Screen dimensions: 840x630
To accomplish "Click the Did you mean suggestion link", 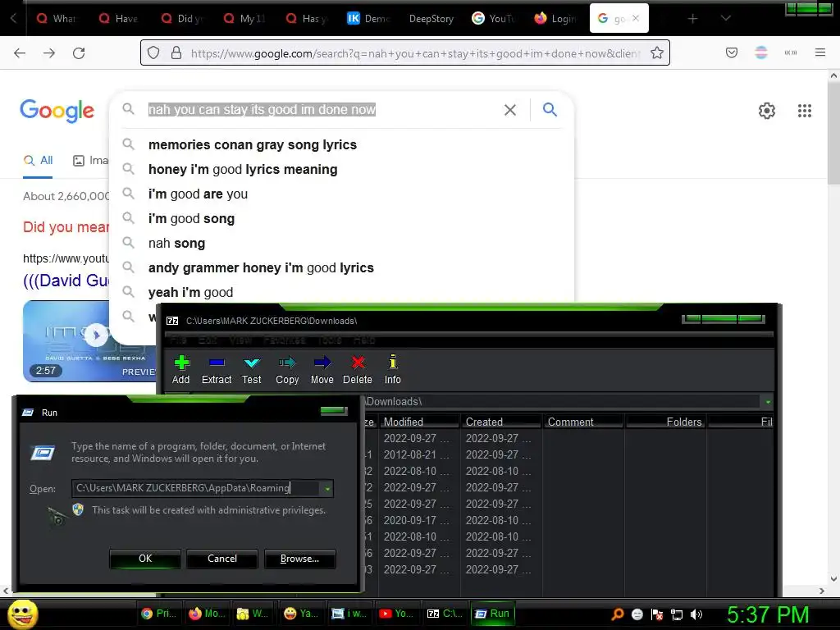I will (66, 227).
